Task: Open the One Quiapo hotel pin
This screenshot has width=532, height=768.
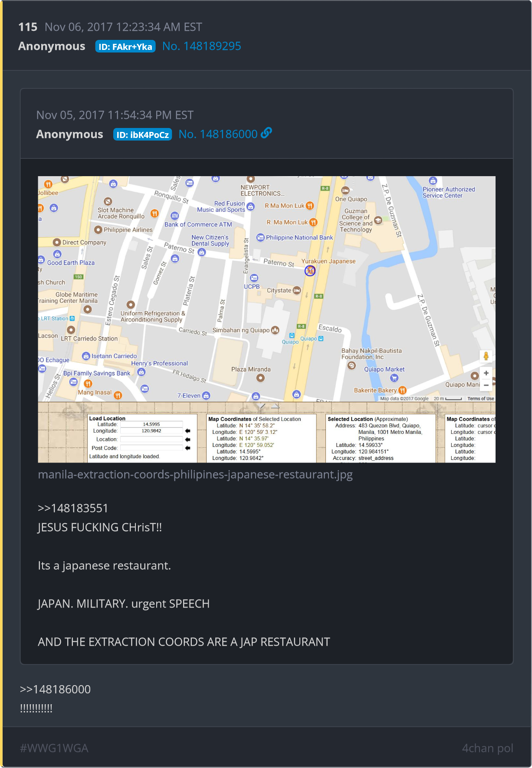Action: (345, 190)
